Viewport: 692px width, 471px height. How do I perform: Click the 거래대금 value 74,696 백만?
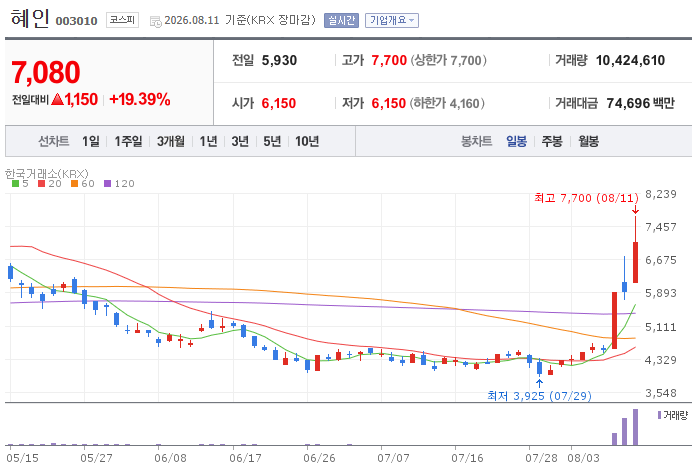pos(640,103)
